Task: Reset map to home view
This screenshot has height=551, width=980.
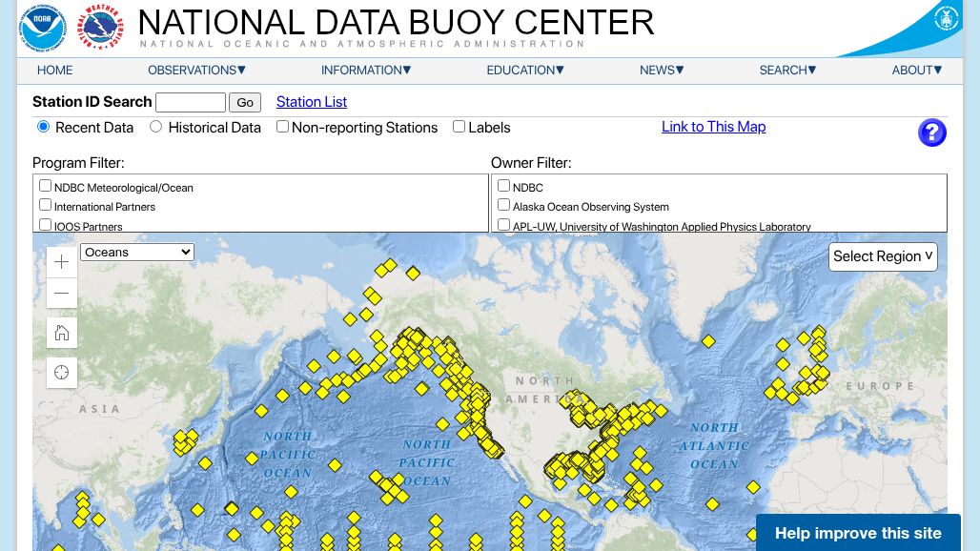Action: point(62,333)
